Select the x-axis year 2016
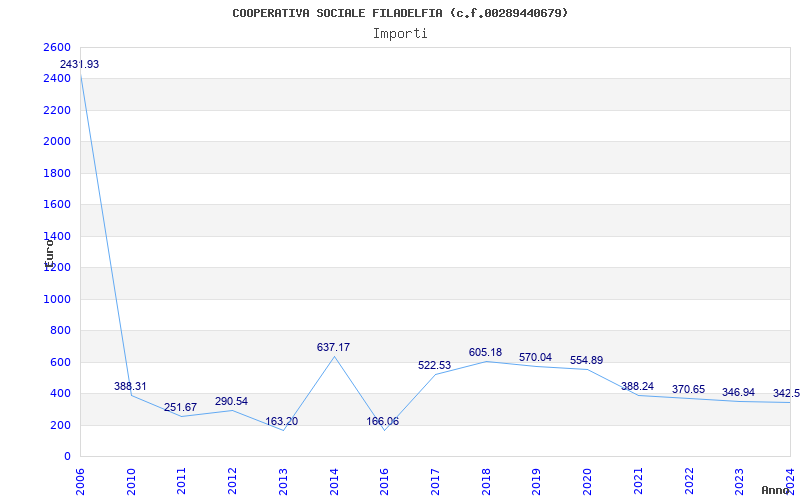The image size is (800, 500). 384,481
